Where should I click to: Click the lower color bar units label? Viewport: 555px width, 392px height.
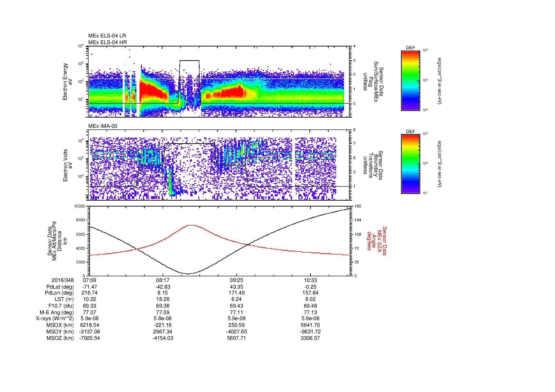click(439, 164)
